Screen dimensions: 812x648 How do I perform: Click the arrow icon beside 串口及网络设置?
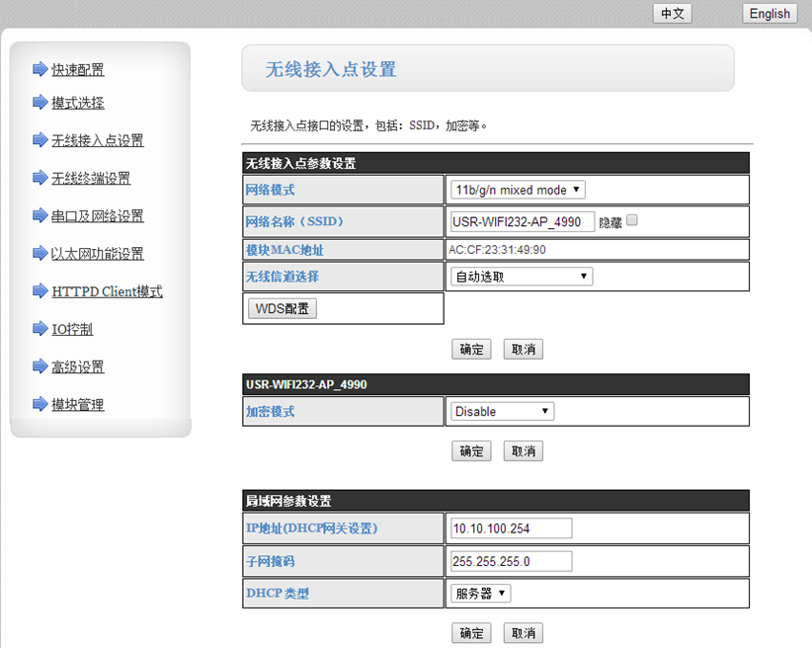(40, 215)
